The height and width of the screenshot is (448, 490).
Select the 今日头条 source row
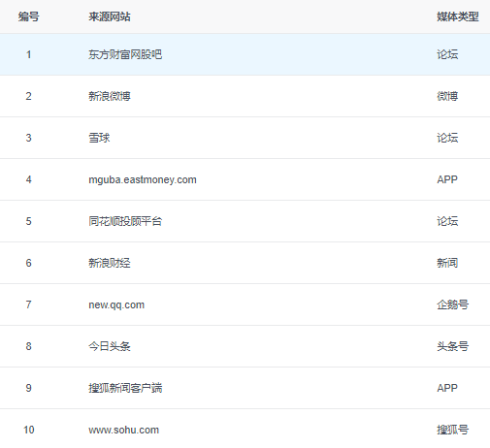point(245,346)
